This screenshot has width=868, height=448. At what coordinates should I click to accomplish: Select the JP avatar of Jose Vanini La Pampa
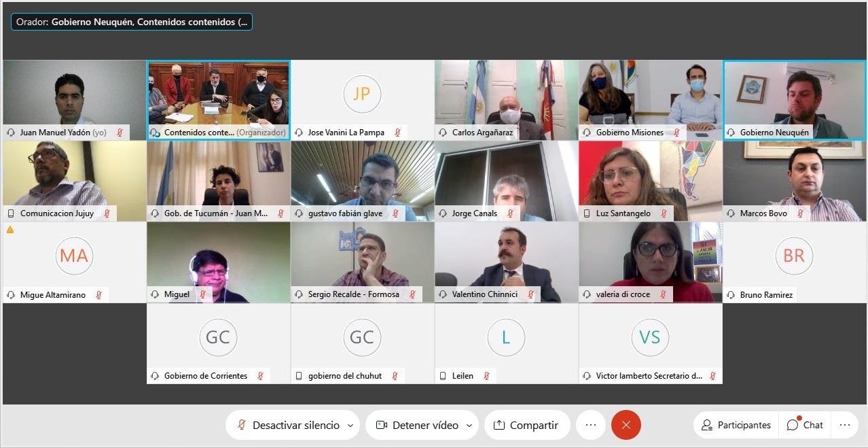[362, 94]
